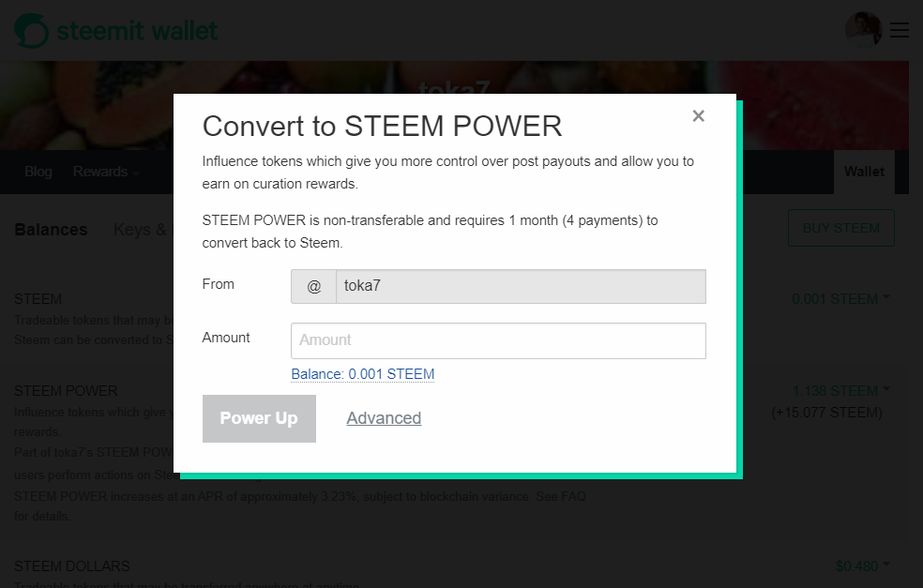The width and height of the screenshot is (923, 588).
Task: Expand the $0.480 Steem Dollars dropdown
Action: pos(862,566)
